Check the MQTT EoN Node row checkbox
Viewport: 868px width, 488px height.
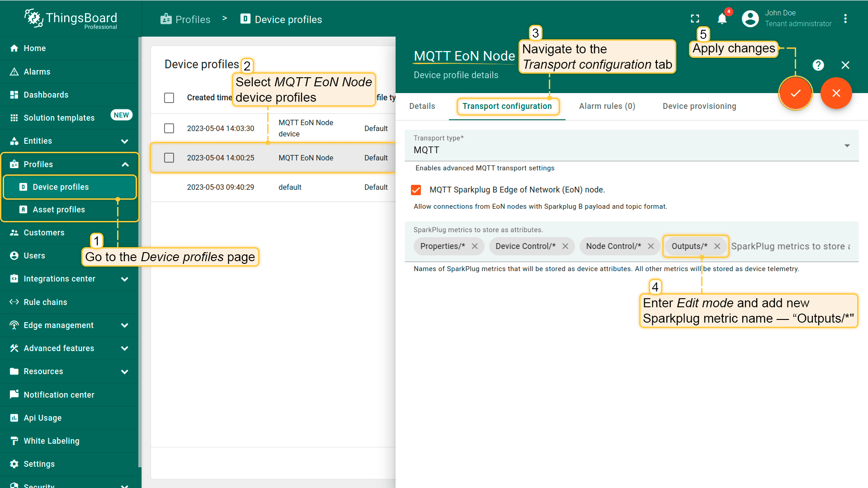(169, 158)
